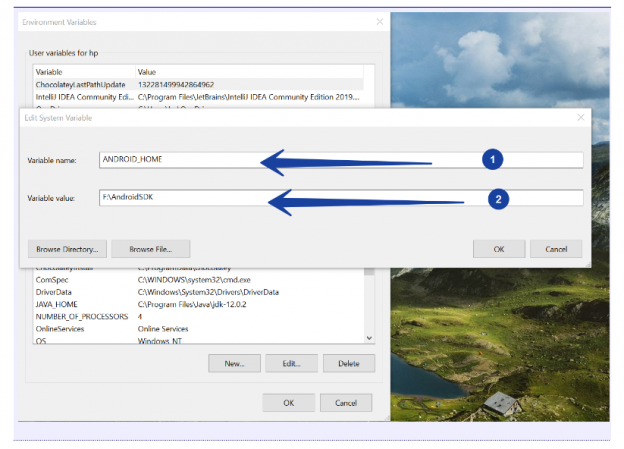This screenshot has width=624, height=449.
Task: Confirm with OK in Edit System Variable
Action: click(x=498, y=248)
